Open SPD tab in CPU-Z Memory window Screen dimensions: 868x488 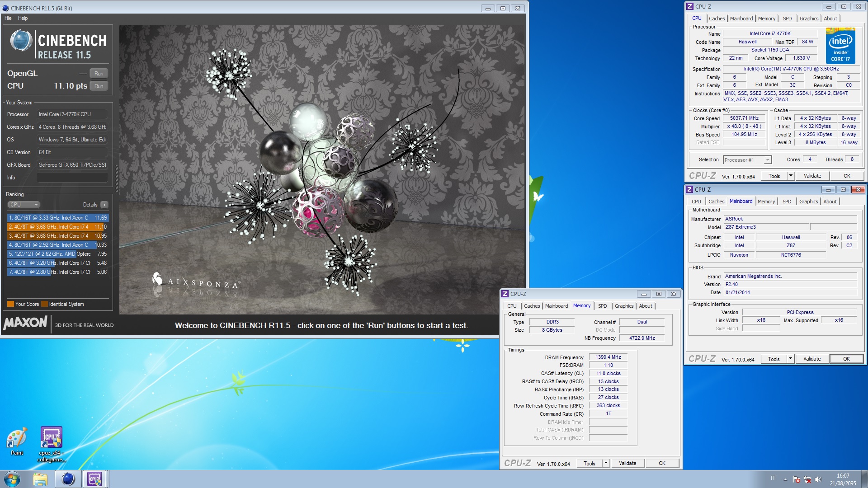(602, 306)
